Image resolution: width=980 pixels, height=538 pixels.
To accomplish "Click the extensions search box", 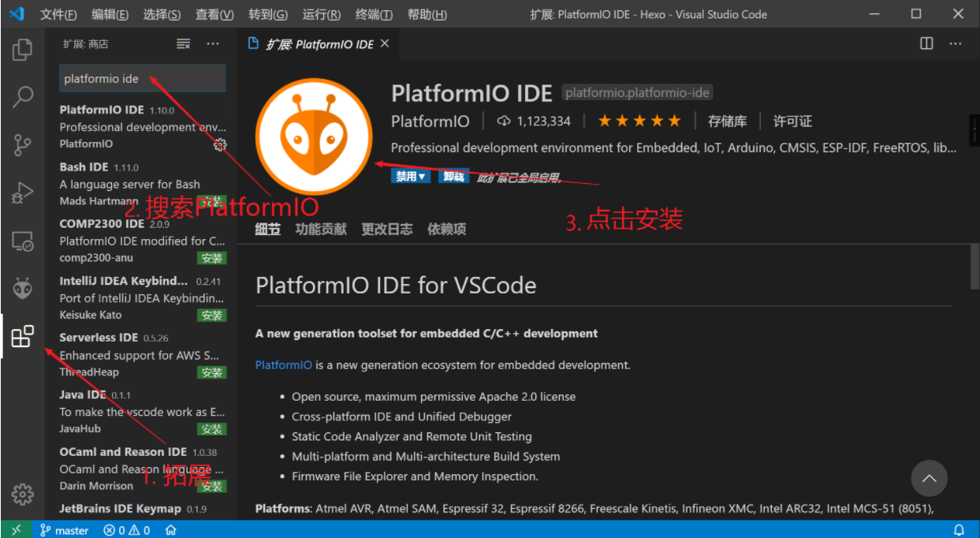I will tap(143, 79).
